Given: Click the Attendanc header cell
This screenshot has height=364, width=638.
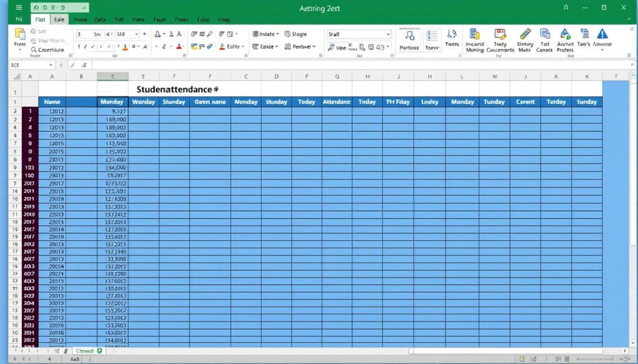Looking at the screenshot, I should 337,102.
